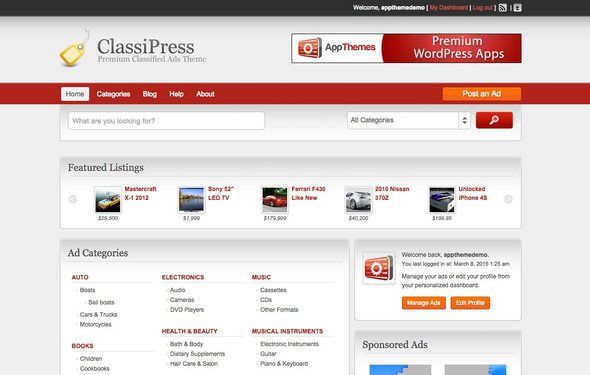Open the Cookbooks subcategory

(95, 369)
